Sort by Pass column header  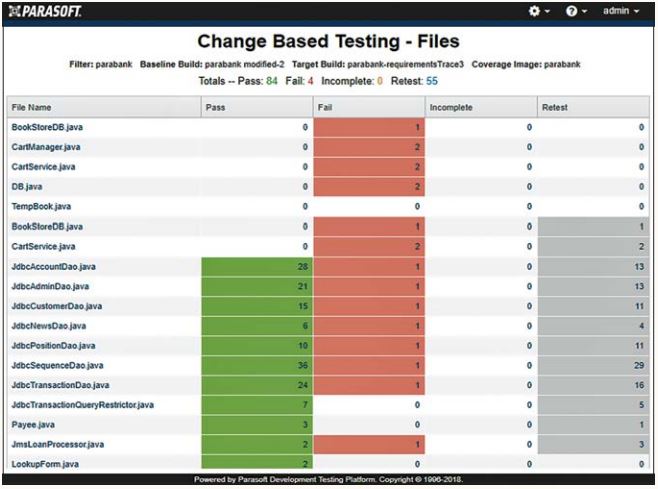point(216,107)
